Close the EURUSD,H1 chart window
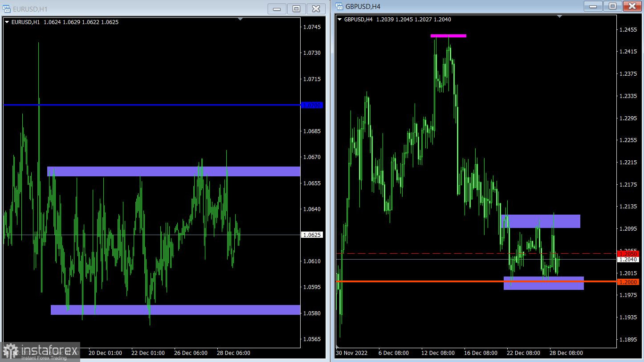 tap(316, 8)
